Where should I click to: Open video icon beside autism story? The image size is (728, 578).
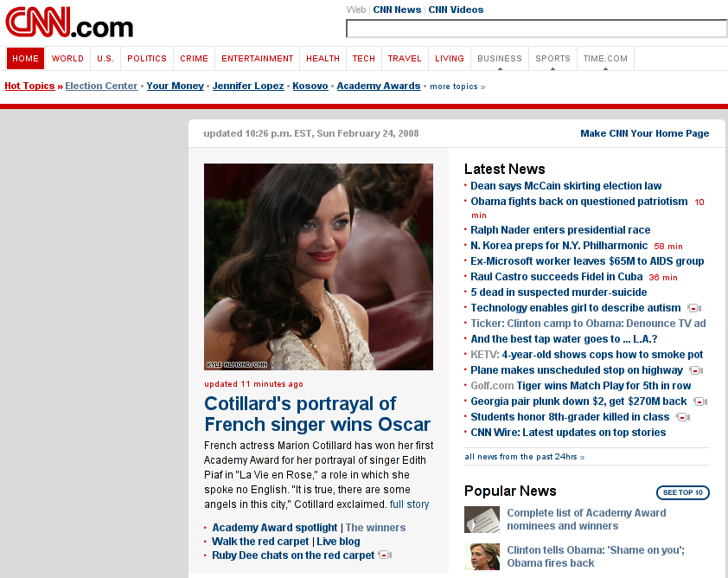(694, 308)
